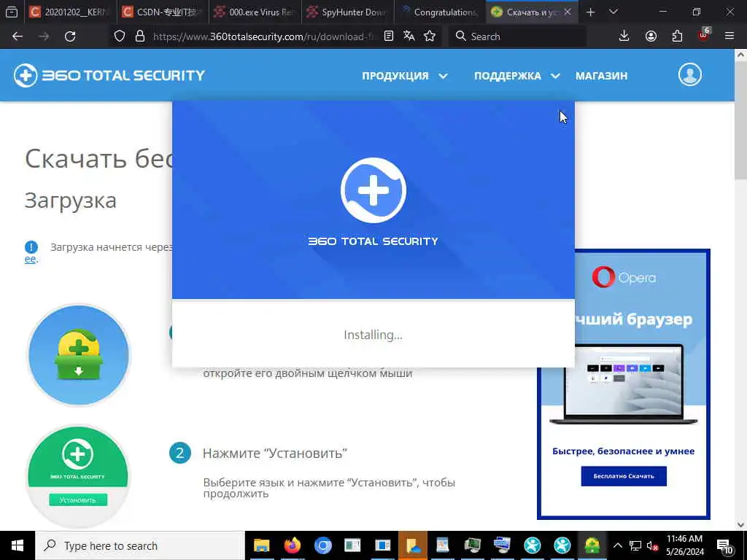Click the URL address field

pyautogui.click(x=263, y=36)
